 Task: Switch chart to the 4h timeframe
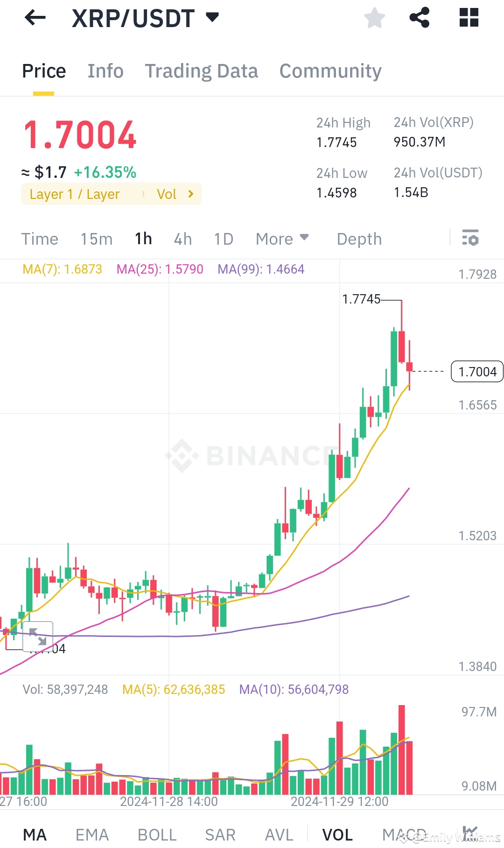tap(182, 239)
